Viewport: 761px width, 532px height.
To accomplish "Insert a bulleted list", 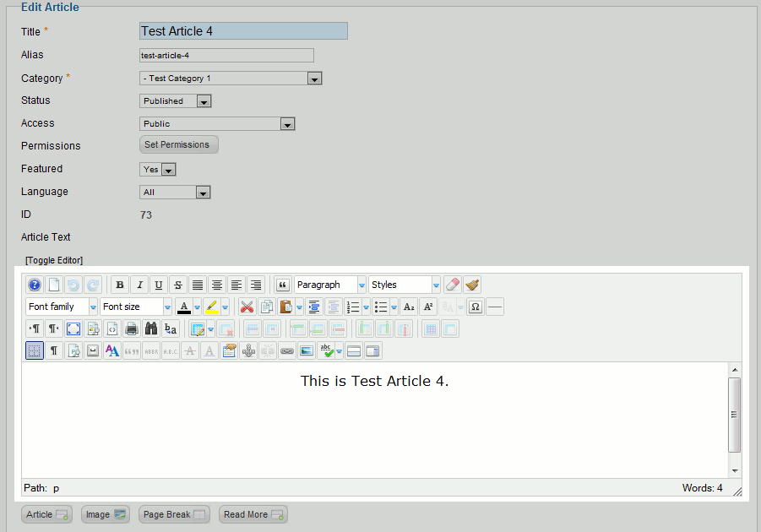I will (x=381, y=307).
